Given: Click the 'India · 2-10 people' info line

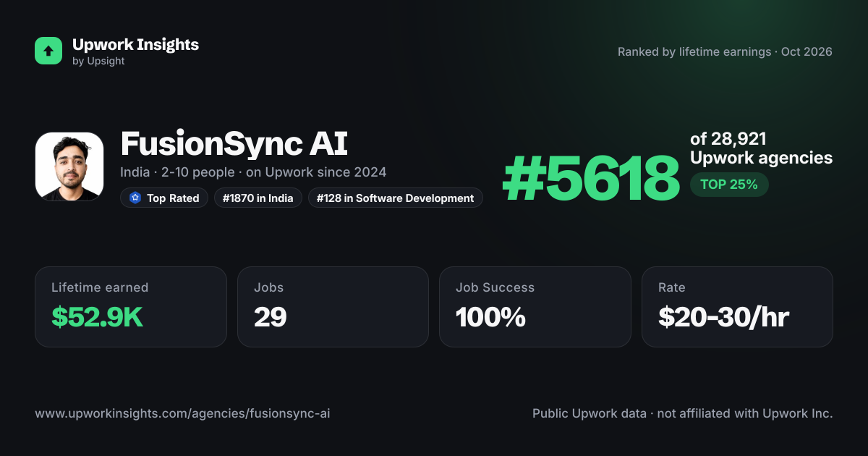Looking at the screenshot, I should [253, 172].
